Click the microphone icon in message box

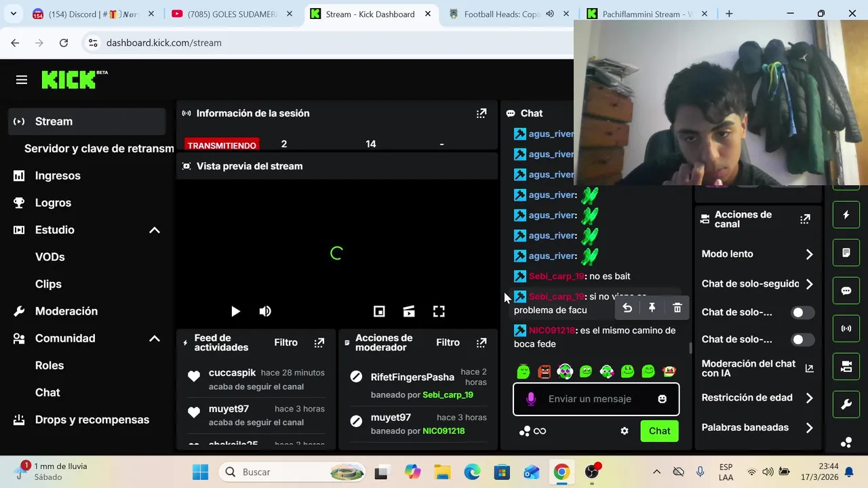tap(531, 399)
